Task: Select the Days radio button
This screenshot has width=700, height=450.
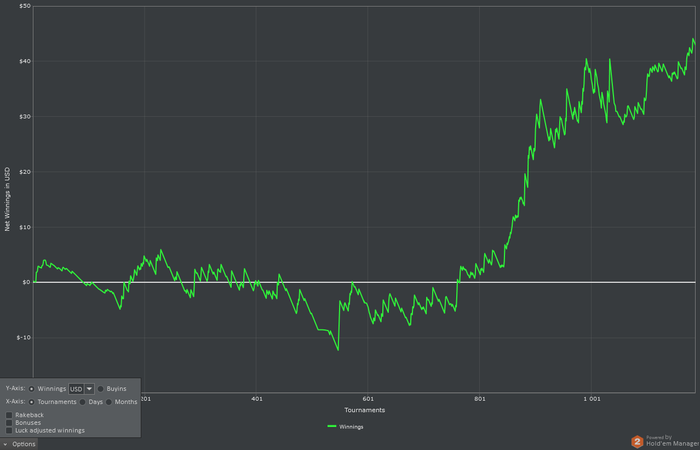Action: coord(83,402)
